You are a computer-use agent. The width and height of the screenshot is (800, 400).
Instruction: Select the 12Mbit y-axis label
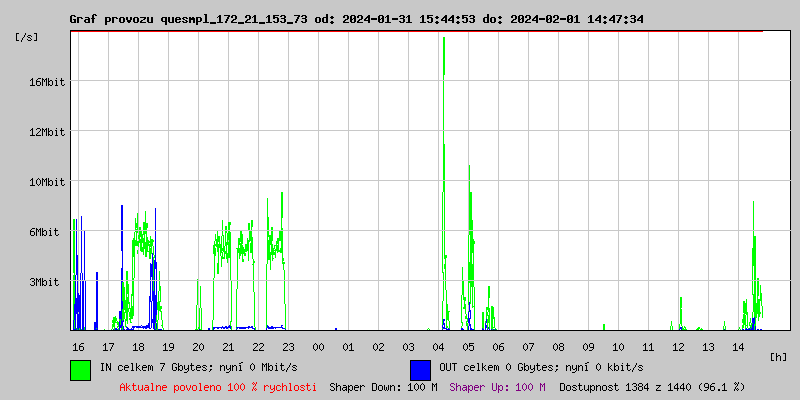coord(47,132)
